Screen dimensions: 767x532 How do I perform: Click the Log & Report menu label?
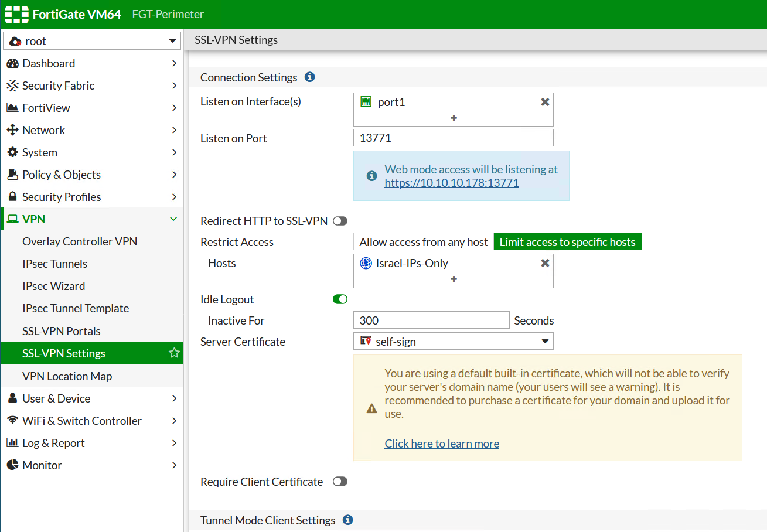tap(53, 443)
